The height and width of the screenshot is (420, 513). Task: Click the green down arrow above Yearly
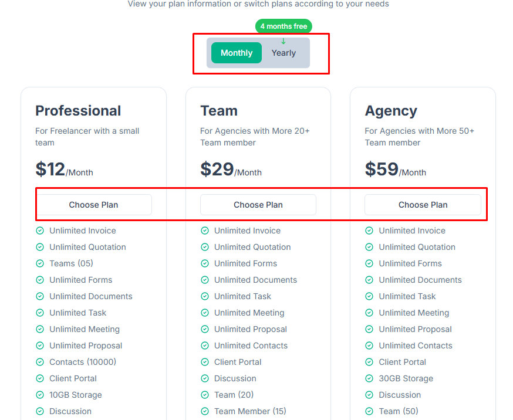point(283,42)
